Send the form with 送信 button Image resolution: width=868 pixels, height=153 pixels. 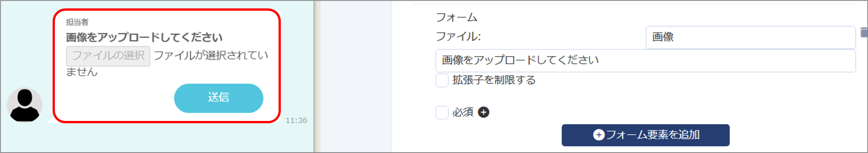[218, 98]
